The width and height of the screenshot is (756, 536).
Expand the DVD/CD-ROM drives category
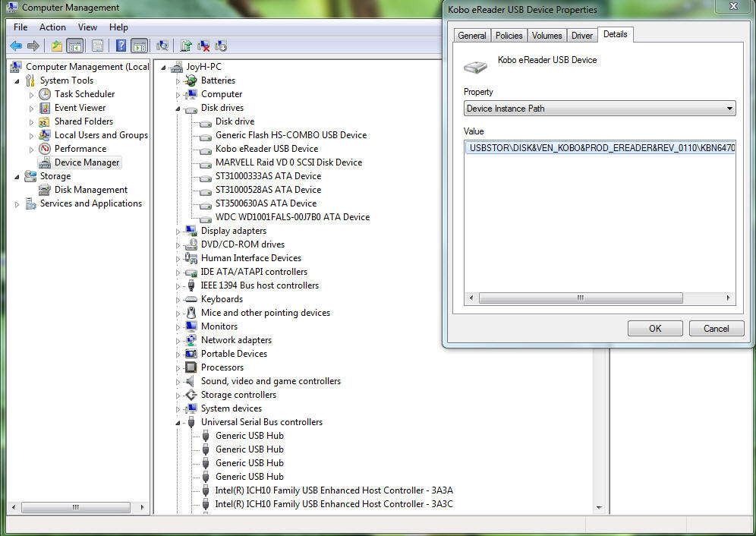point(178,245)
